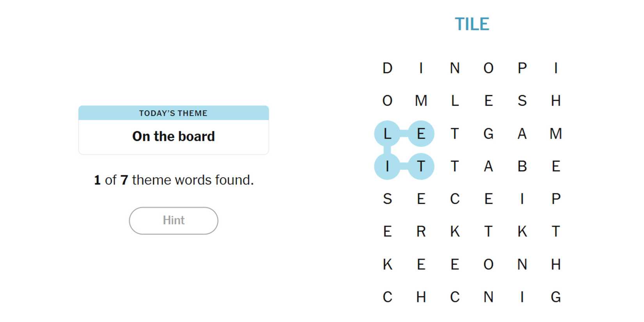644x322 pixels.
Task: Click the highlighted letter E
Action: pos(421,133)
